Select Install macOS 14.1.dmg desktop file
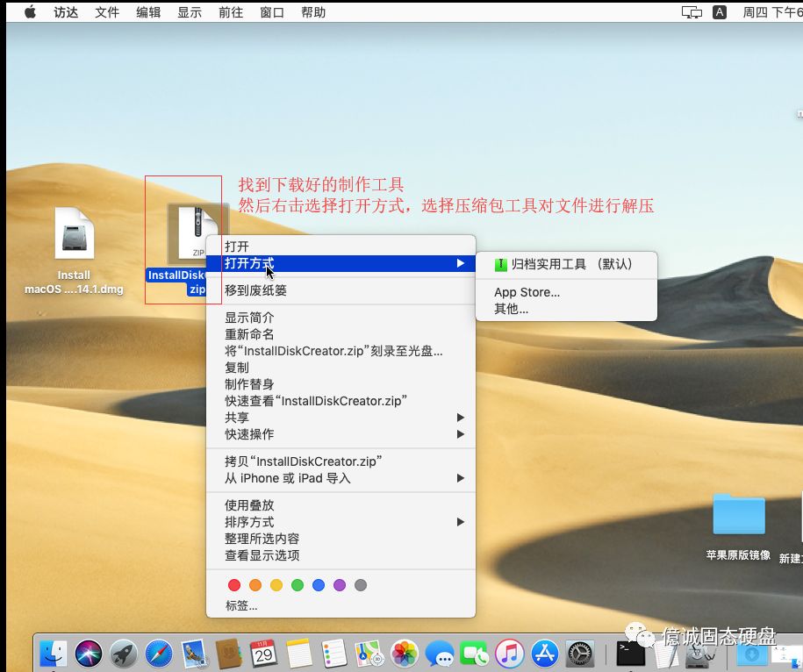803x672 pixels. (75, 251)
